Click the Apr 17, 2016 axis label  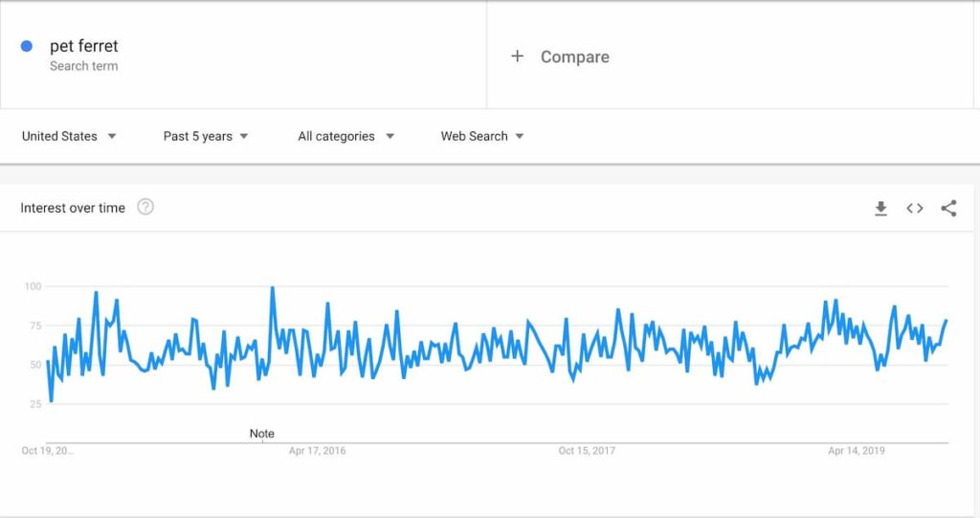click(317, 450)
